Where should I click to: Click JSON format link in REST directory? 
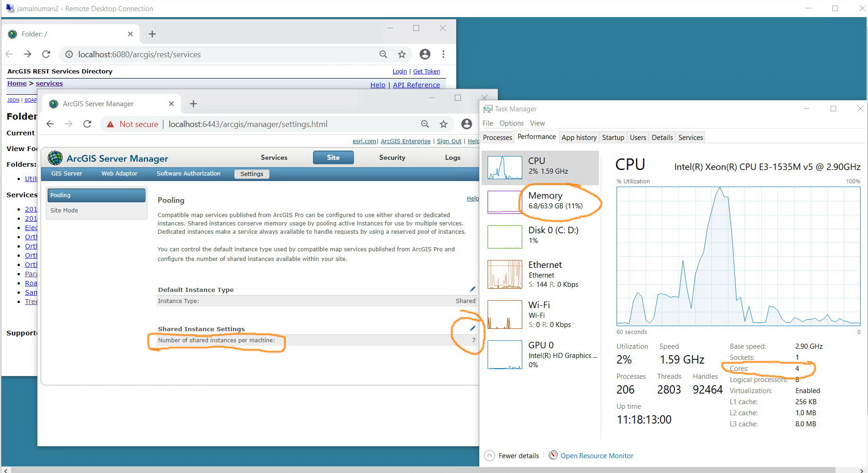point(13,100)
